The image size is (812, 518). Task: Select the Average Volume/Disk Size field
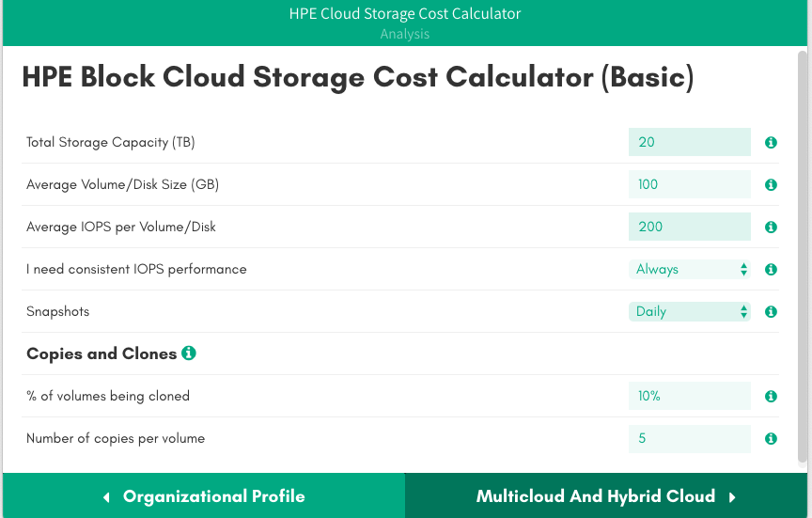690,185
